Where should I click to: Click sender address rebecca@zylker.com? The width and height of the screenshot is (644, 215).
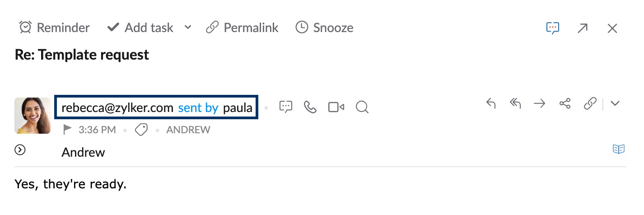coord(117,107)
